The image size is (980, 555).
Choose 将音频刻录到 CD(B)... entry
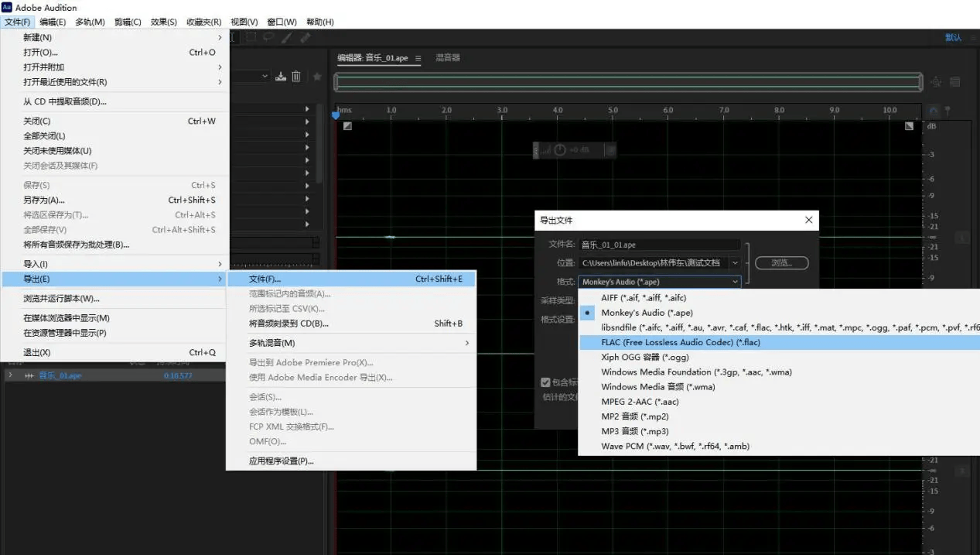click(x=350, y=324)
